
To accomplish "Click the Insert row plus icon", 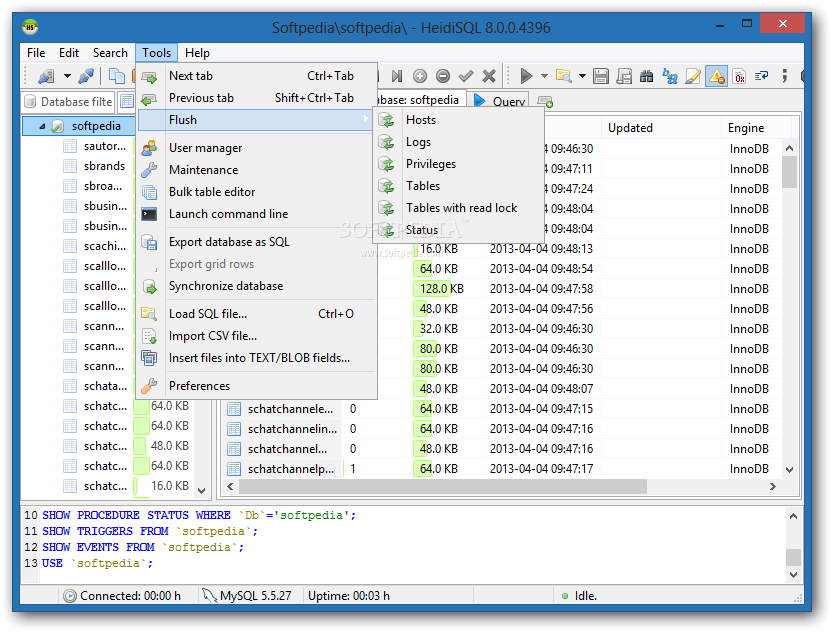I will point(420,76).
